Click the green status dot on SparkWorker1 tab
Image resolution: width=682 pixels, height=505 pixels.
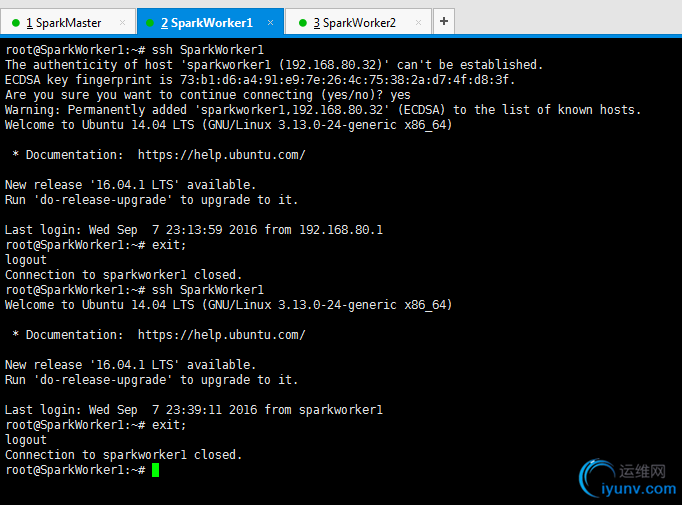click(x=150, y=23)
